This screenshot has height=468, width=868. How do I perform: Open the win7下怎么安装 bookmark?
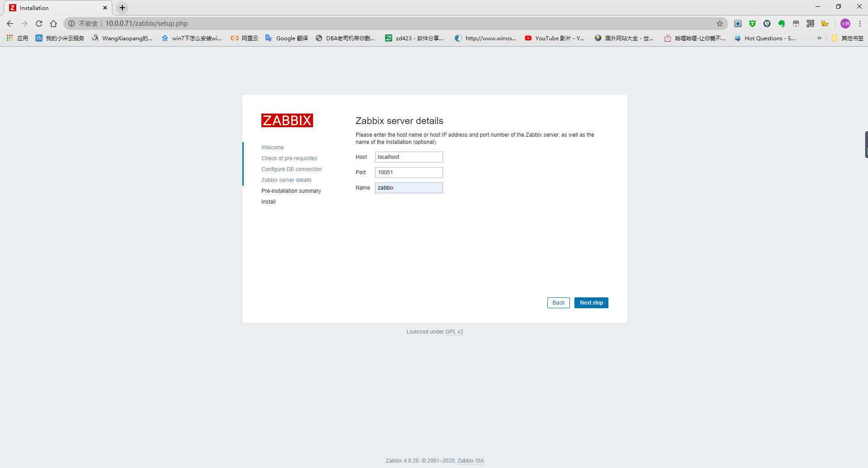[192, 38]
